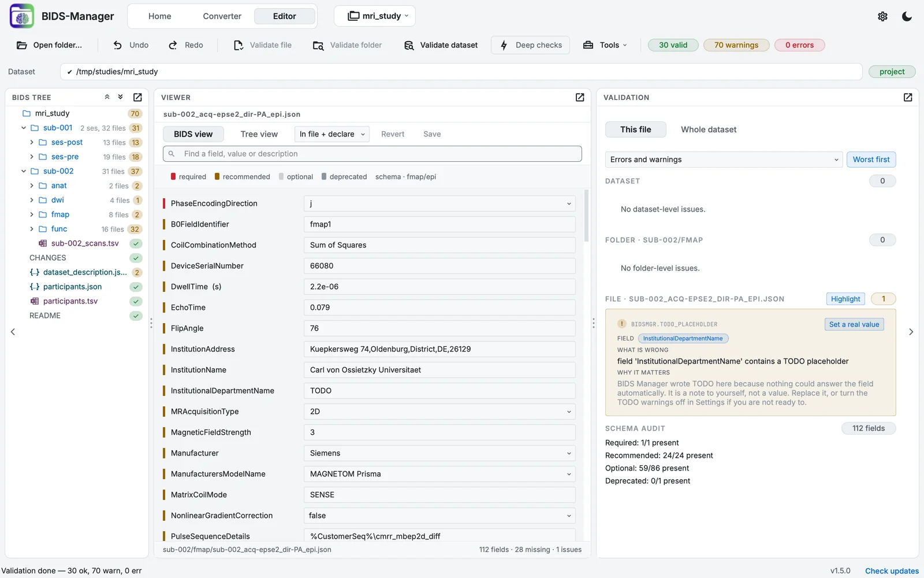
Task: Click the 'Find a field' search input
Action: tap(372, 154)
